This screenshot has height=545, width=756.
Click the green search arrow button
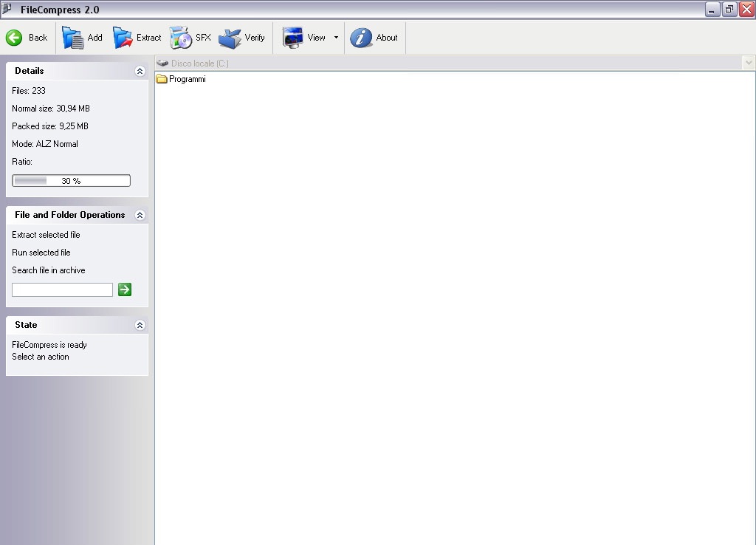tap(125, 289)
